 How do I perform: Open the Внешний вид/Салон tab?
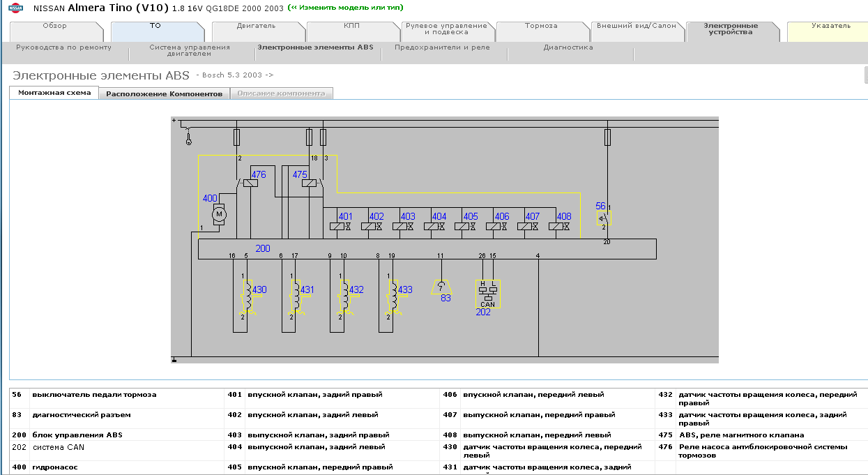637,31
